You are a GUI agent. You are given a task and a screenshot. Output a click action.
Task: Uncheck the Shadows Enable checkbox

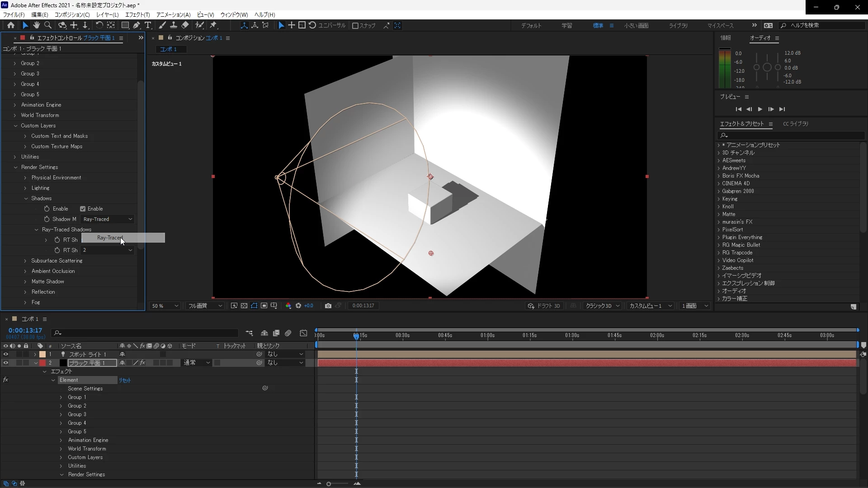coord(83,209)
